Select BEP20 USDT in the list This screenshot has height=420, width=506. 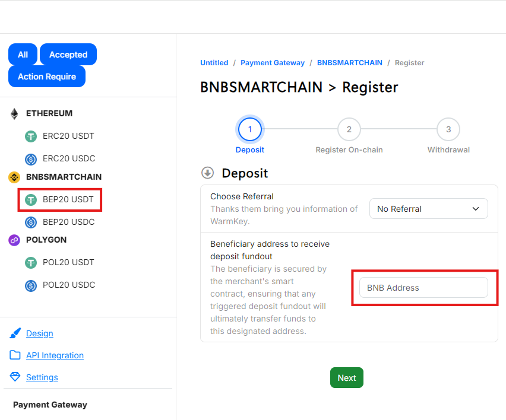pos(68,199)
